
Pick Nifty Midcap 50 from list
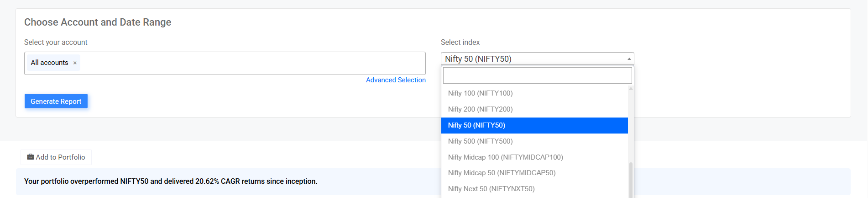(534, 173)
